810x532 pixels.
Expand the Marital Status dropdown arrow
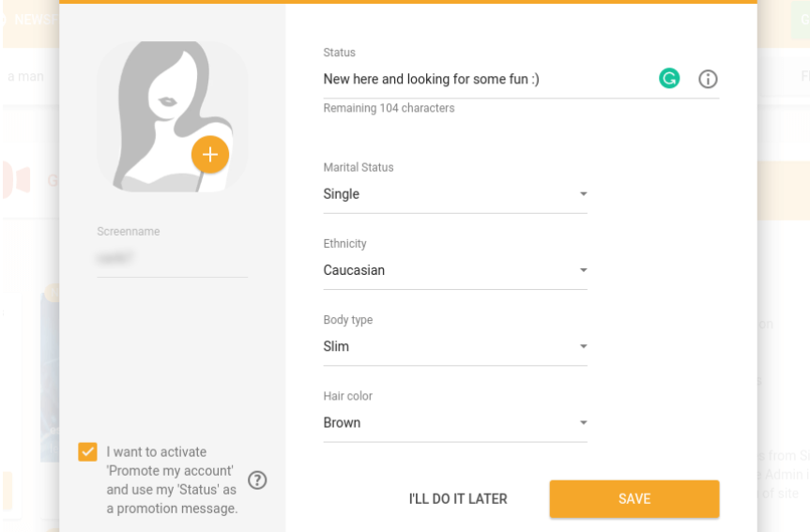click(x=583, y=194)
